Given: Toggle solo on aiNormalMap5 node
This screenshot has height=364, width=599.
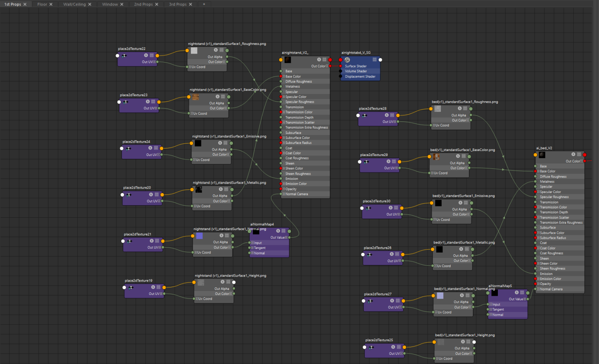Looking at the screenshot, I should coord(517,292).
